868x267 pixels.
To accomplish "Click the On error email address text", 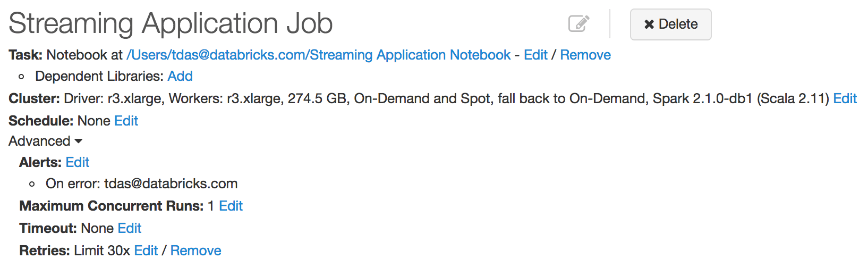I will pyautogui.click(x=171, y=183).
